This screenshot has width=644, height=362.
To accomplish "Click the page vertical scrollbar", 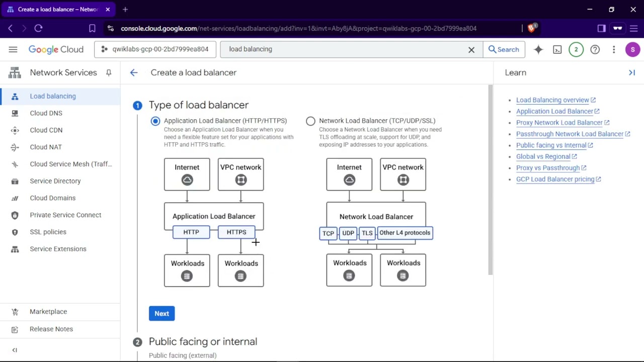I will coord(490,180).
